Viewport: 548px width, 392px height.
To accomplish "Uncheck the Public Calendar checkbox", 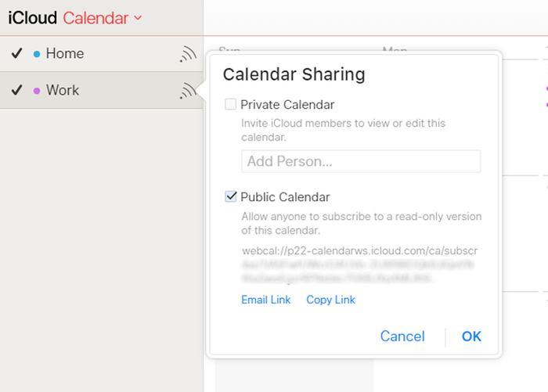I will click(231, 196).
